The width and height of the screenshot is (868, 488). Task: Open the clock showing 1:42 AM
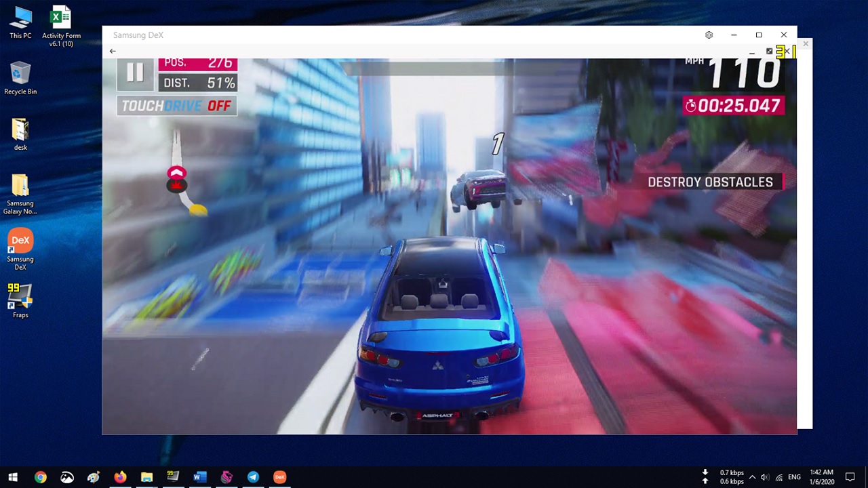[821, 477]
